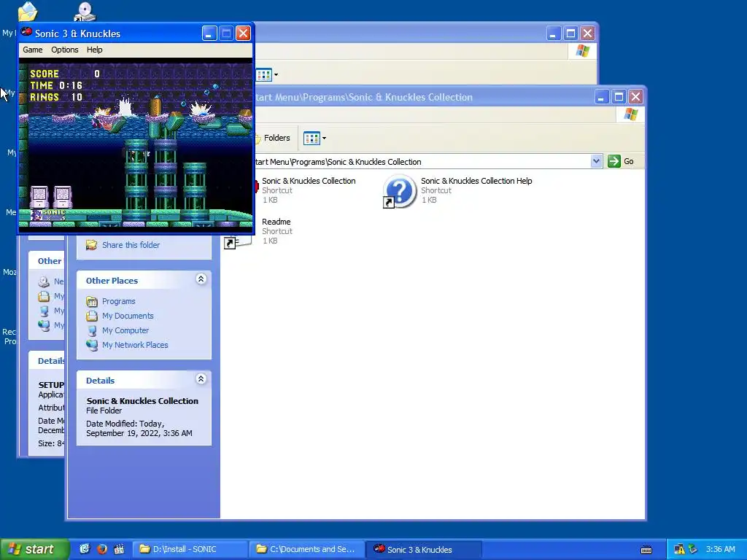Click the network connection tray icon

point(692,549)
